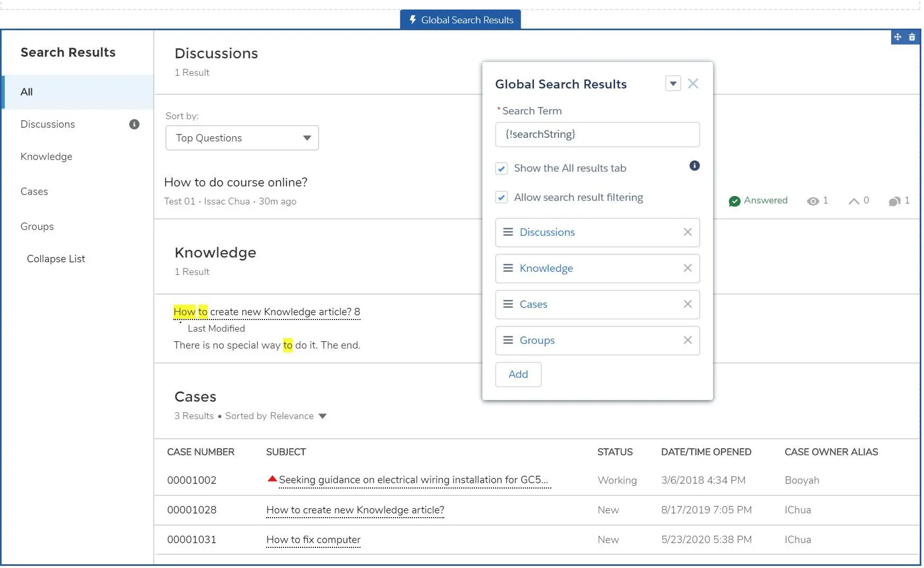The width and height of the screenshot is (924, 568).
Task: Select the Knowledge tab in sidebar
Action: [x=46, y=156]
